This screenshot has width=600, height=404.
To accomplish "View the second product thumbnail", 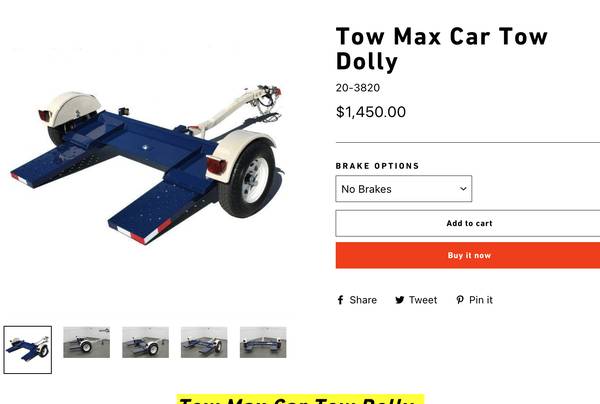I will [86, 342].
